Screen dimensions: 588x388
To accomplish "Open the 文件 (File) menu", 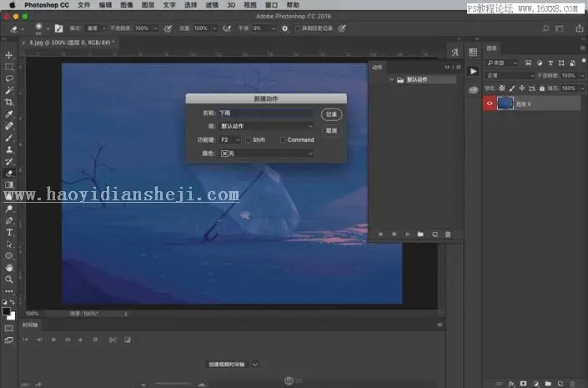I will click(x=84, y=5).
